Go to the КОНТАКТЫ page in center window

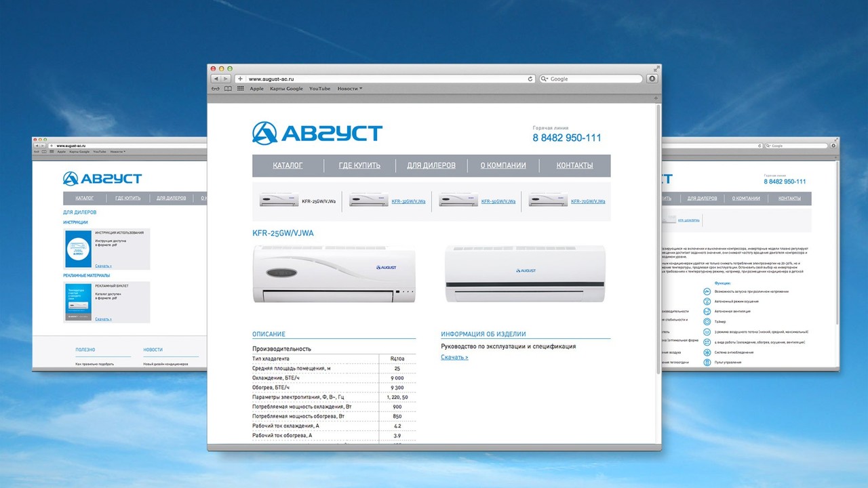click(x=574, y=165)
